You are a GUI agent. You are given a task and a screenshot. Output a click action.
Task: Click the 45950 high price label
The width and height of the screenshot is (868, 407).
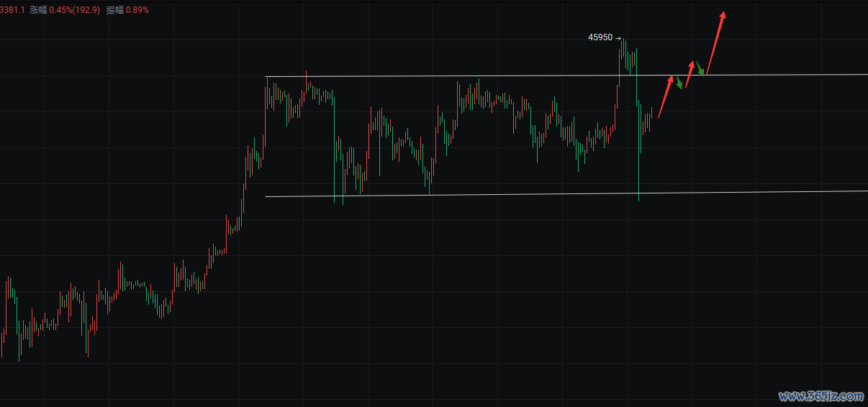[600, 37]
